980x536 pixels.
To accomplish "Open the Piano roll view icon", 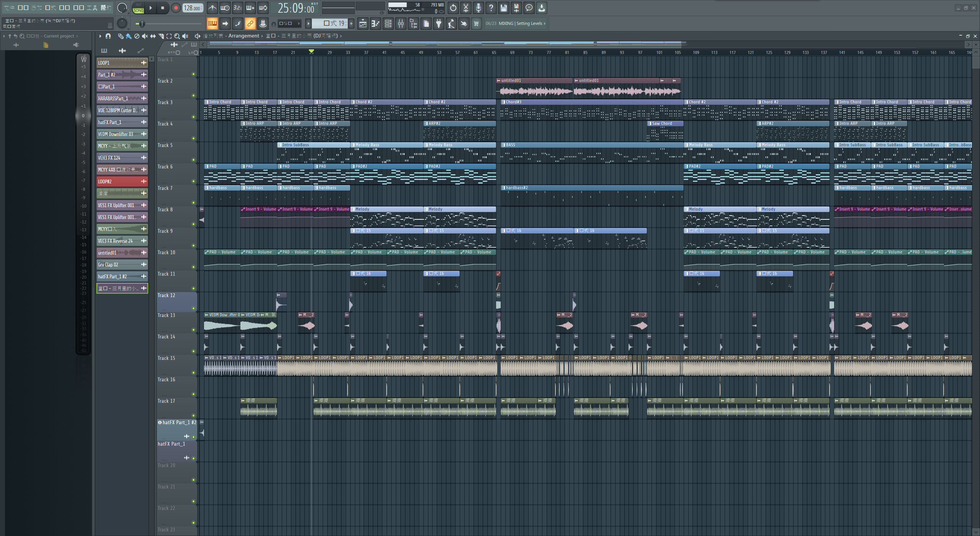I will tap(376, 24).
